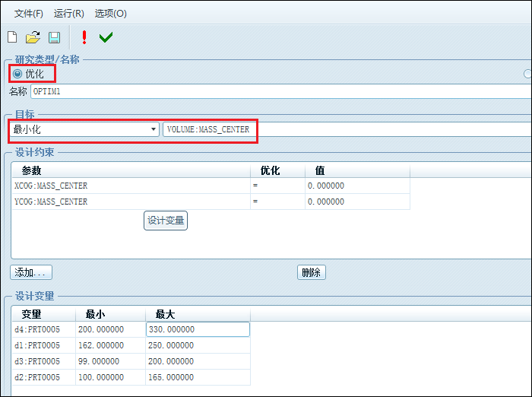Click the 值 column header
Viewport: 532px width, 397px height.
pos(357,170)
